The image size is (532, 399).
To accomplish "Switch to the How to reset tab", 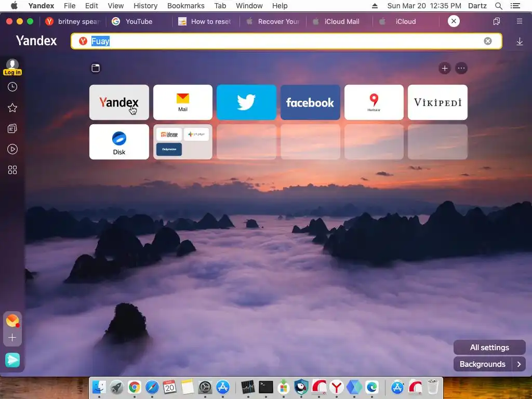I will click(206, 21).
